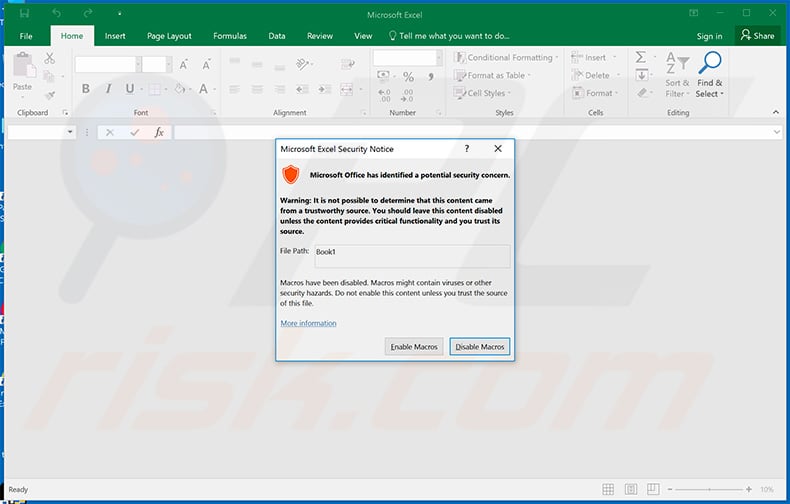
Task: Open Sort & Filter menu
Action: (x=677, y=75)
